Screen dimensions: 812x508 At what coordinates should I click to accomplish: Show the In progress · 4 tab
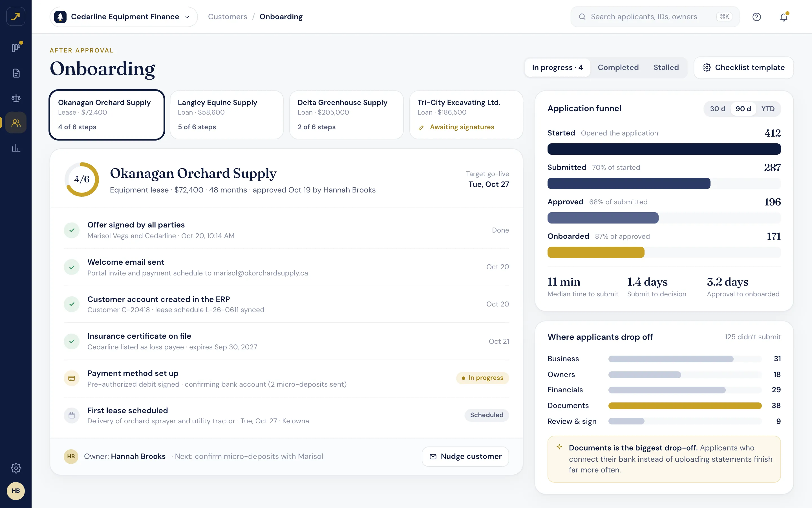[x=557, y=67]
